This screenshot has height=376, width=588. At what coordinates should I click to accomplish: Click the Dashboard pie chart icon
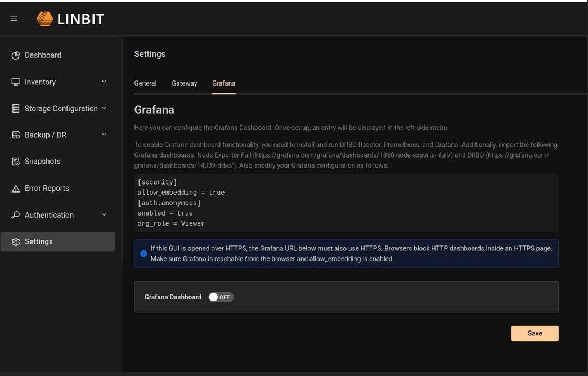pos(16,56)
